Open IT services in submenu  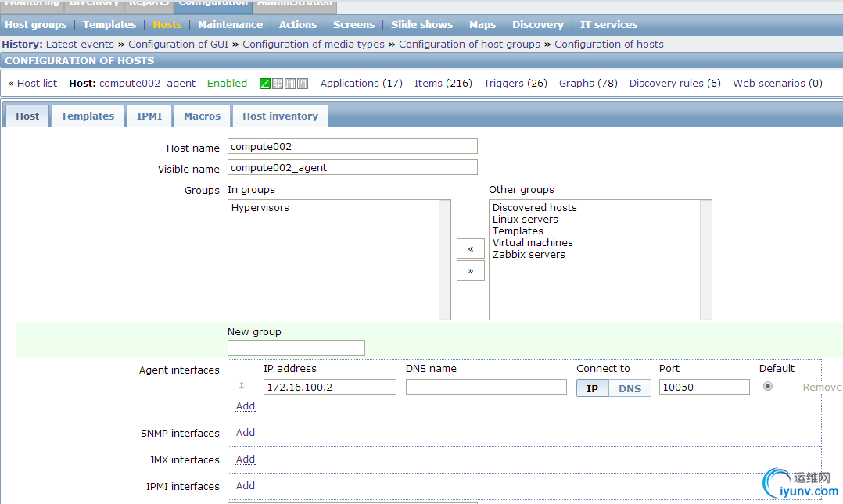[x=608, y=25]
